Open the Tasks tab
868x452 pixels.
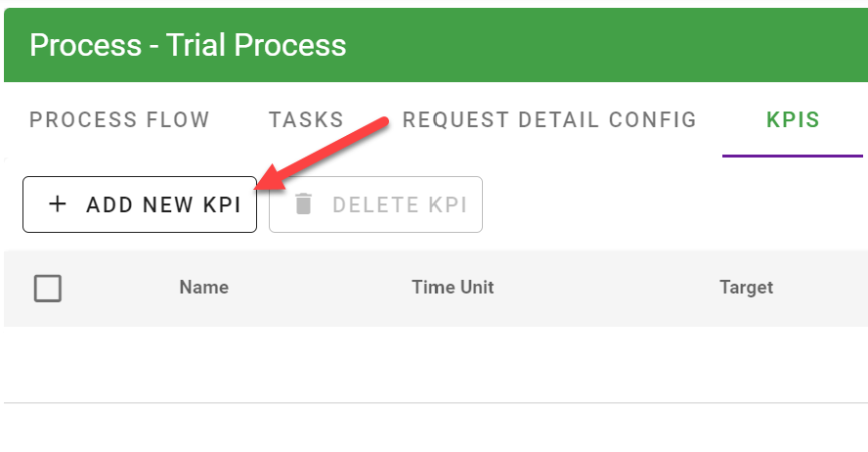[306, 120]
